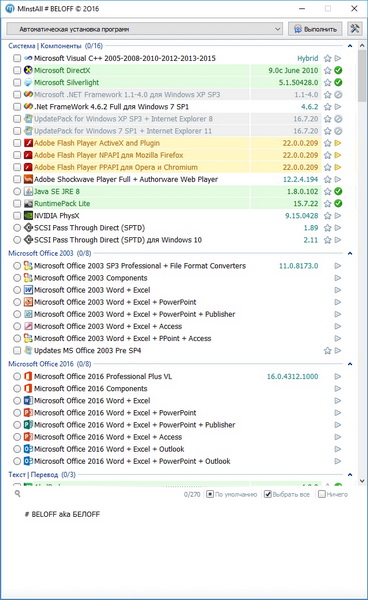Click the green check beside Java SE JRE 8
This screenshot has height=600, width=368.
tap(338, 191)
